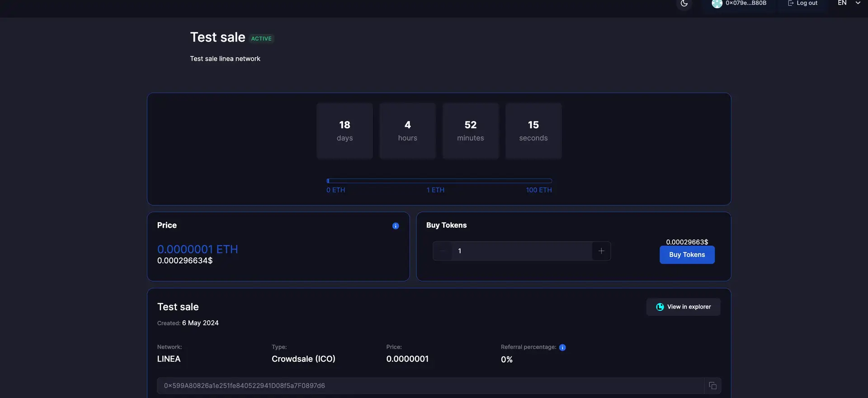Click the explorer logo icon
Image resolution: width=868 pixels, height=398 pixels.
[660, 307]
